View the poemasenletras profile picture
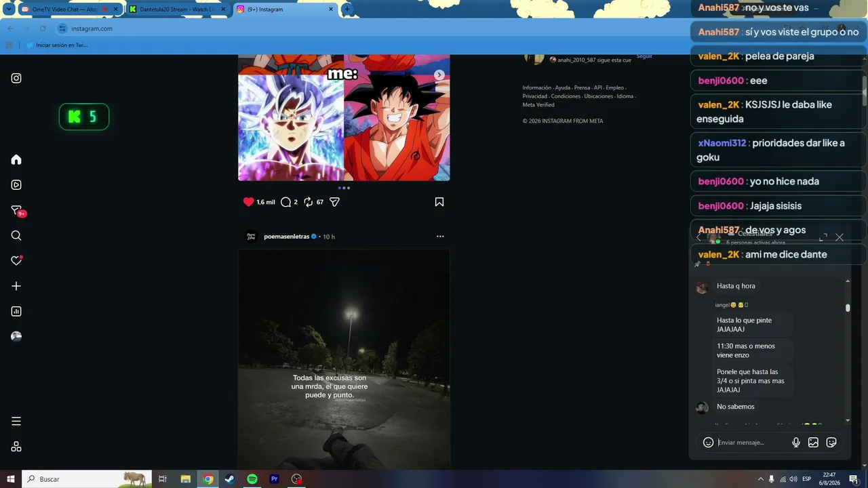The image size is (868, 488). click(x=251, y=237)
